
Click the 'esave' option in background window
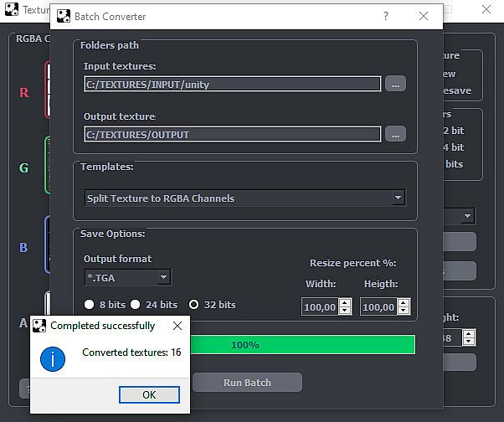pyautogui.click(x=457, y=90)
